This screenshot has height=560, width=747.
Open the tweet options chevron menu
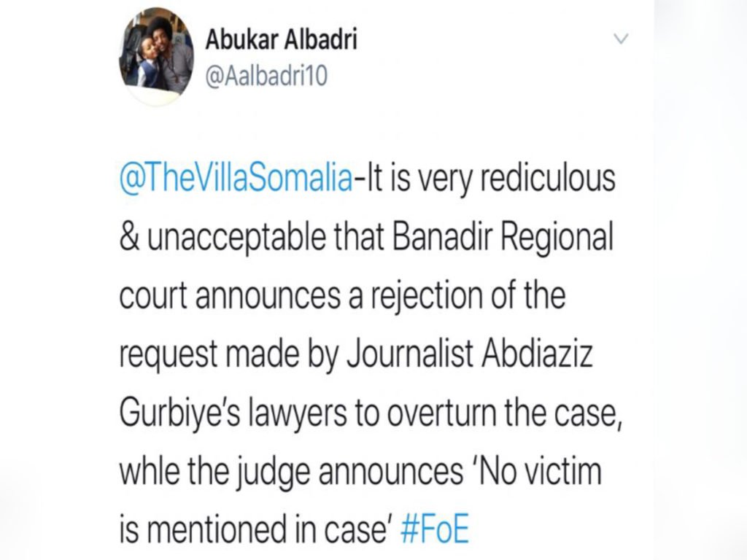[621, 42]
